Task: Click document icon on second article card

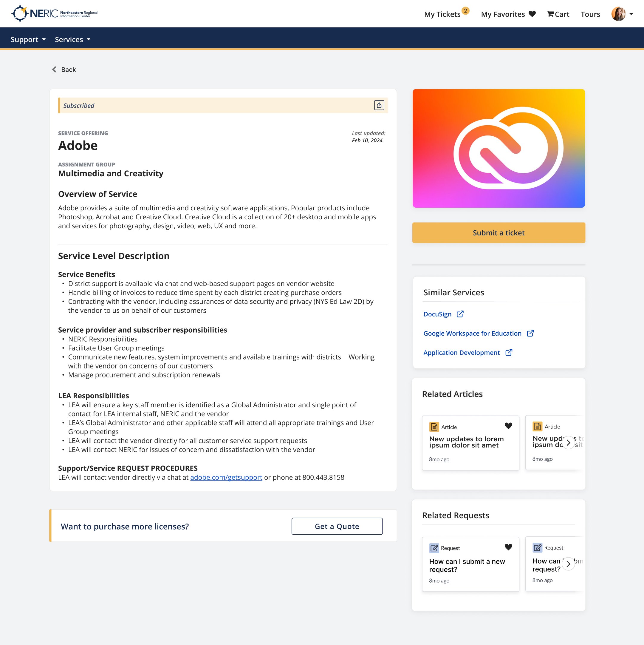Action: pos(537,427)
